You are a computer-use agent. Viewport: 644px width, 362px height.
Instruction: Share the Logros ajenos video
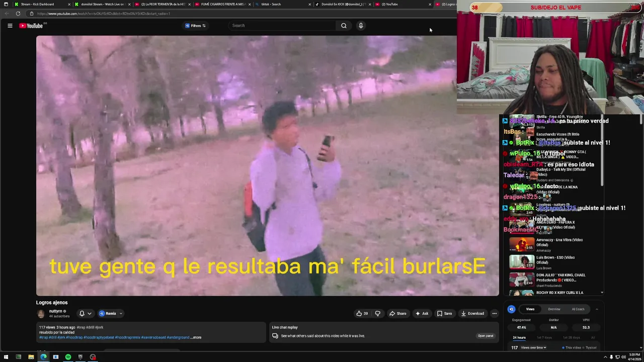coord(397,313)
